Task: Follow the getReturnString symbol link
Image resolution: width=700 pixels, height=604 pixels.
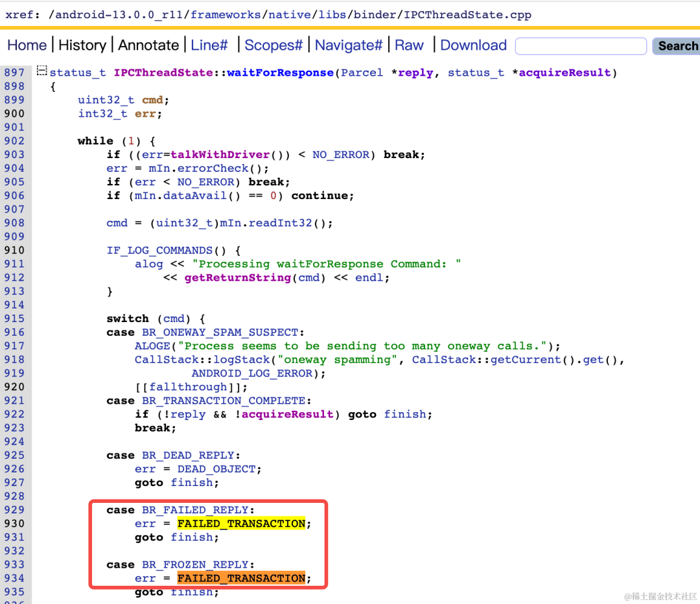Action: pos(238,277)
